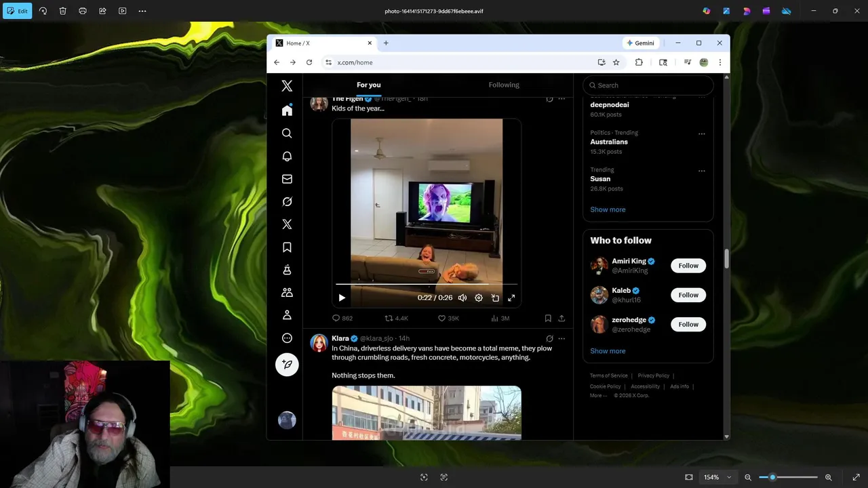Print the photo via the printer icon
868x488 pixels.
coord(83,11)
